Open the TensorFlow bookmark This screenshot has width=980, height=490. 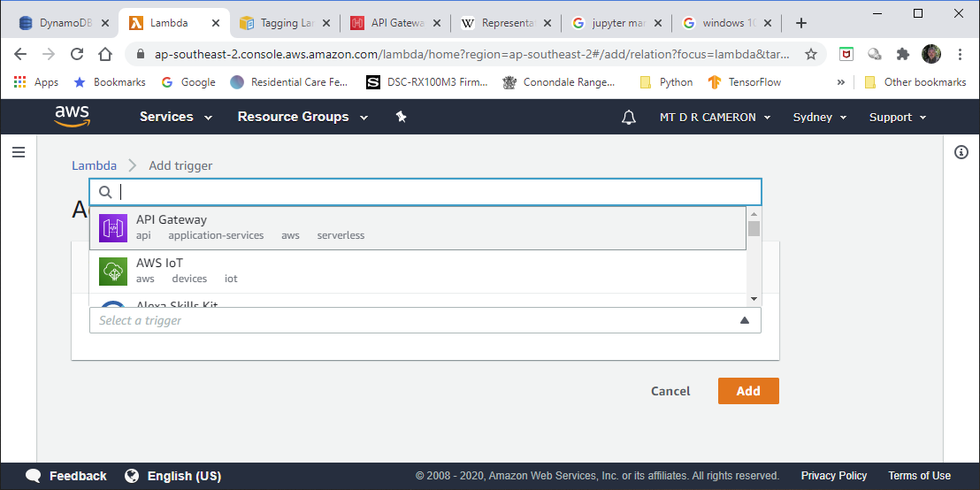coord(745,82)
